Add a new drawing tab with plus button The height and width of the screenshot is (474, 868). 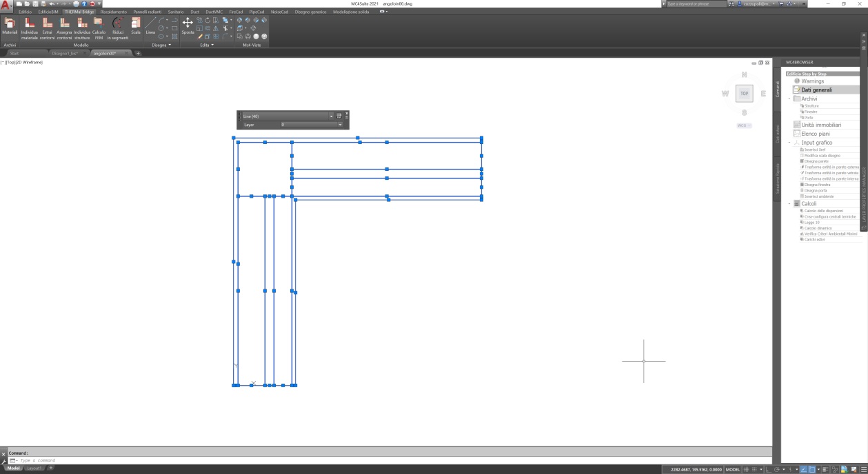pyautogui.click(x=138, y=53)
